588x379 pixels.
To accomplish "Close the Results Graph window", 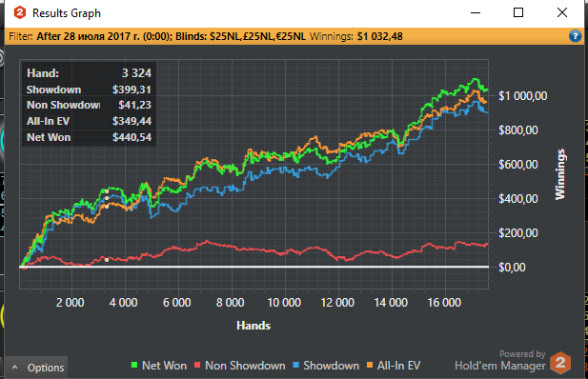I will tap(562, 12).
